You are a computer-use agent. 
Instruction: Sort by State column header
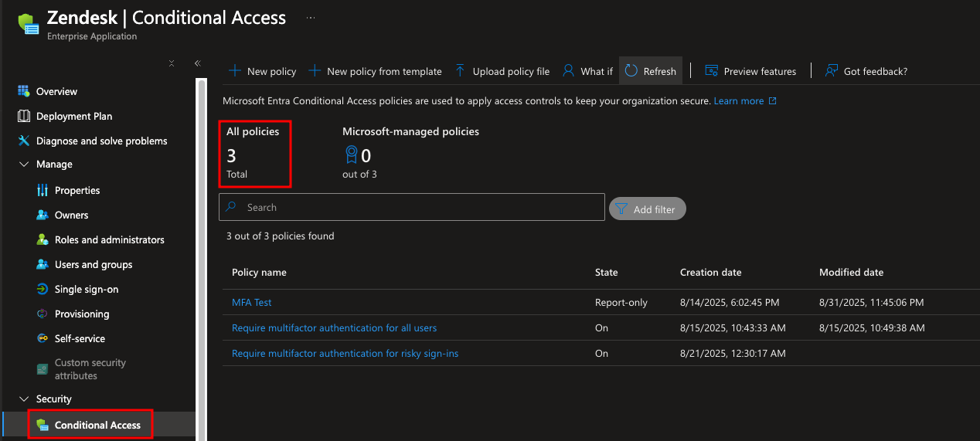(x=607, y=272)
